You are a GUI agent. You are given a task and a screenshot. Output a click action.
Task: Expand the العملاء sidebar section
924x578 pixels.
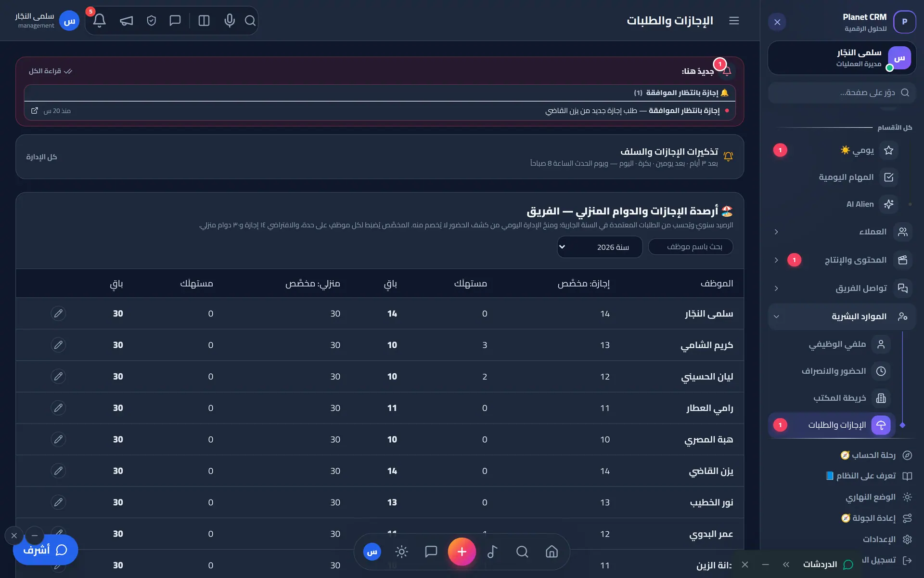[842, 232]
